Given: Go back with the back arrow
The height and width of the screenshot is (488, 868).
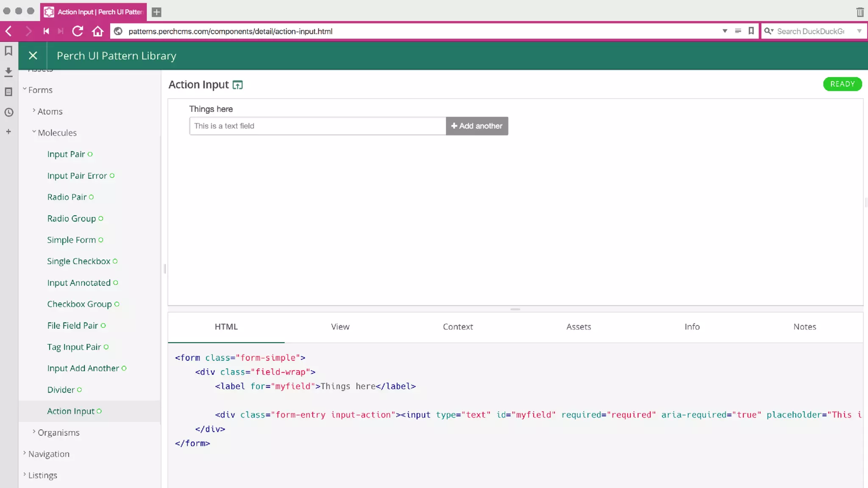Looking at the screenshot, I should coord(9,31).
